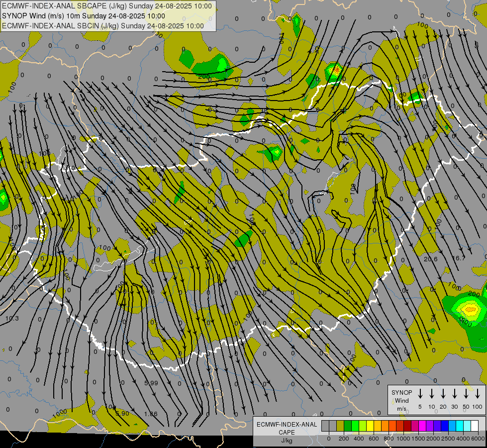487x448 pixels.
Task: Pick the pure yellow CAPE legend swatch
Action: point(370,426)
